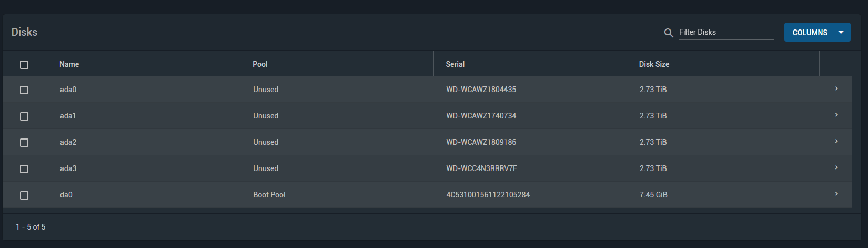Viewport: 868px width, 248px height.
Task: Sort by the Disk Size column header
Action: 654,64
